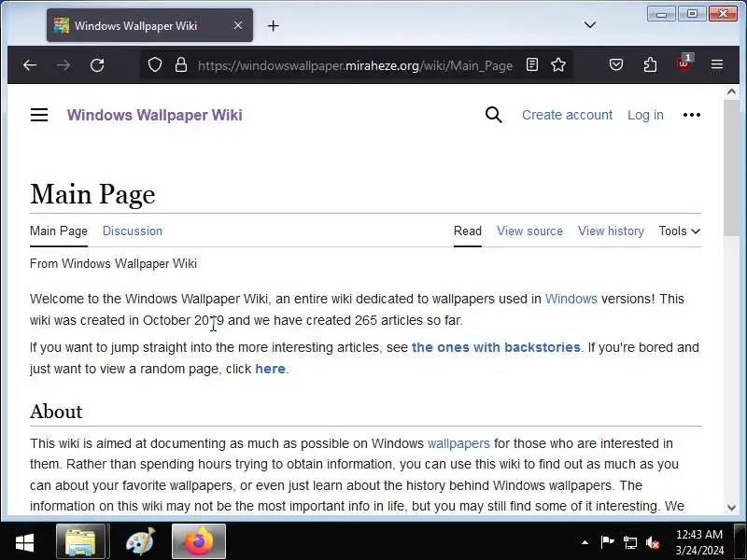Image resolution: width=747 pixels, height=560 pixels.
Task: Click the muted volume tray icon
Action: tap(653, 542)
